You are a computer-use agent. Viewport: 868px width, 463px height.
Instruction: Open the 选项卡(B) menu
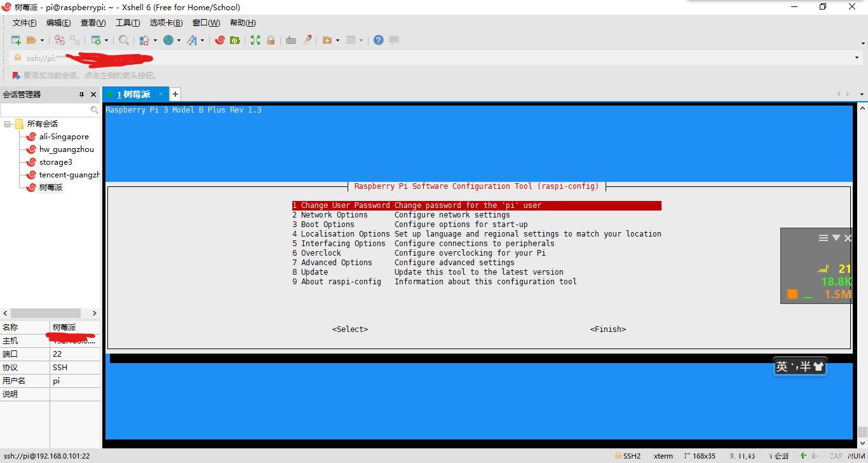coord(166,23)
